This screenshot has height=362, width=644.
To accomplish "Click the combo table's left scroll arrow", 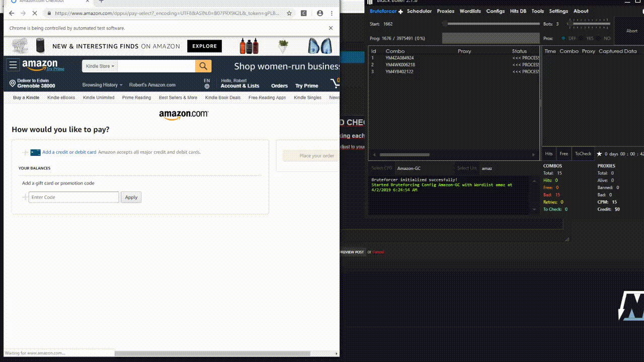I will point(374,155).
